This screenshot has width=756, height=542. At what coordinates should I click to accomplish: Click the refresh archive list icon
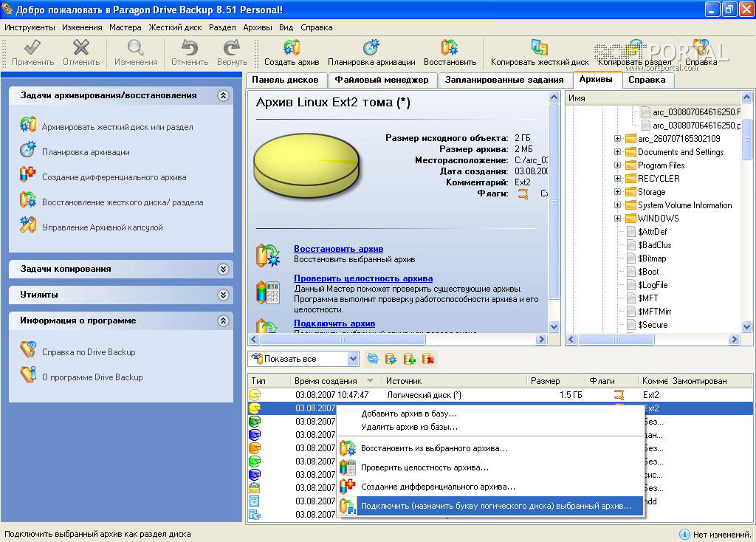372,359
